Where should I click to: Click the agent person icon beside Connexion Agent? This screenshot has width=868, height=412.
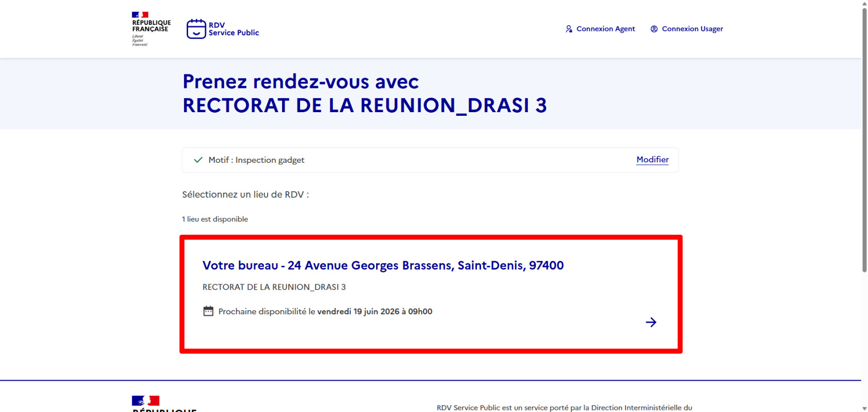pyautogui.click(x=569, y=29)
